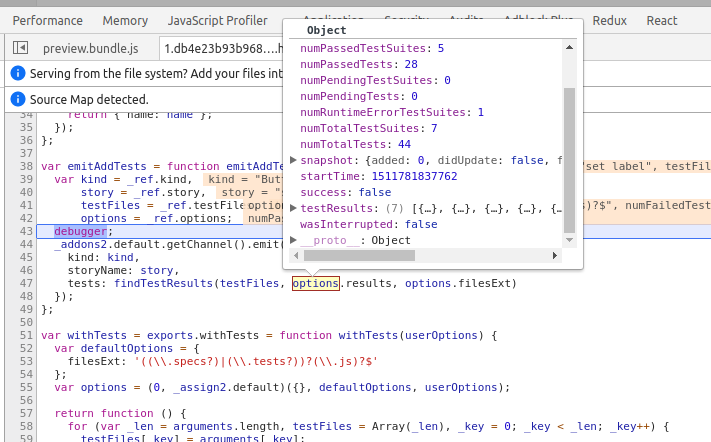Open the Redux panel tab
This screenshot has width=711, height=442.
point(609,21)
